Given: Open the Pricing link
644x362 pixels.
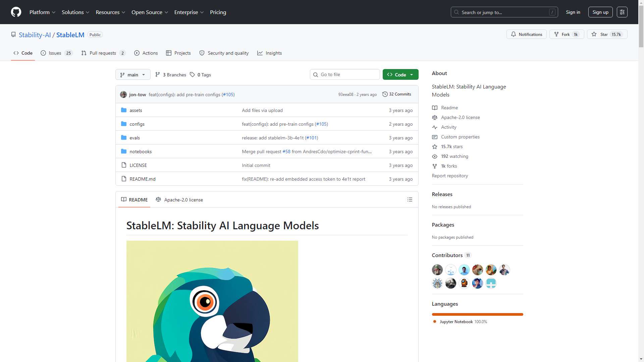Looking at the screenshot, I should tap(218, 12).
